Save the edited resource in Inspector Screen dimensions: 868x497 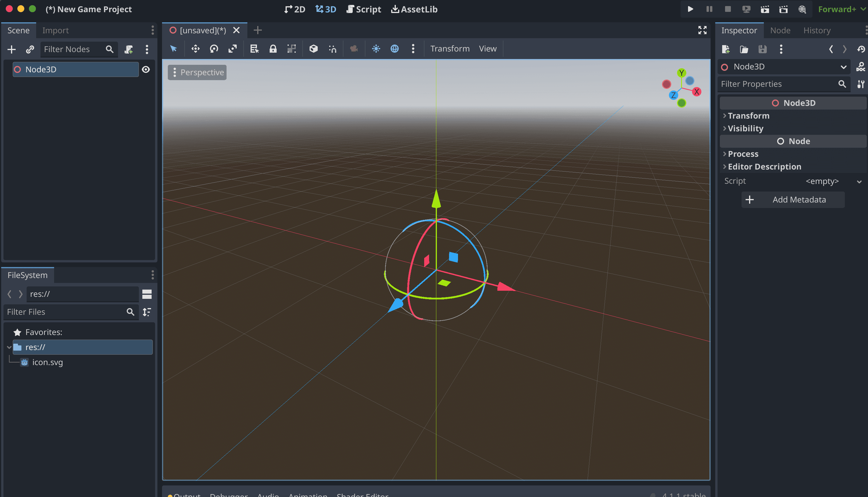(762, 49)
